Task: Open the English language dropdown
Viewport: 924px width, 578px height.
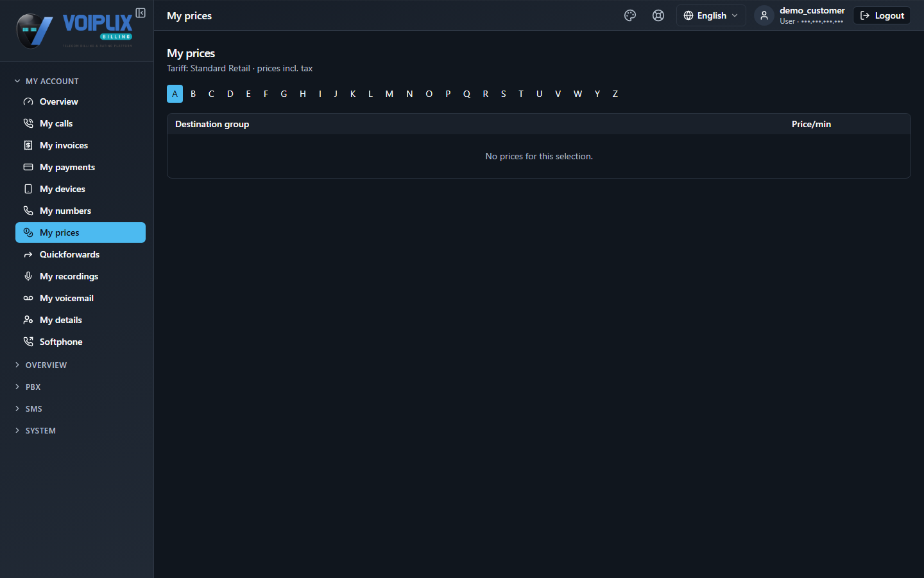Action: pos(711,15)
